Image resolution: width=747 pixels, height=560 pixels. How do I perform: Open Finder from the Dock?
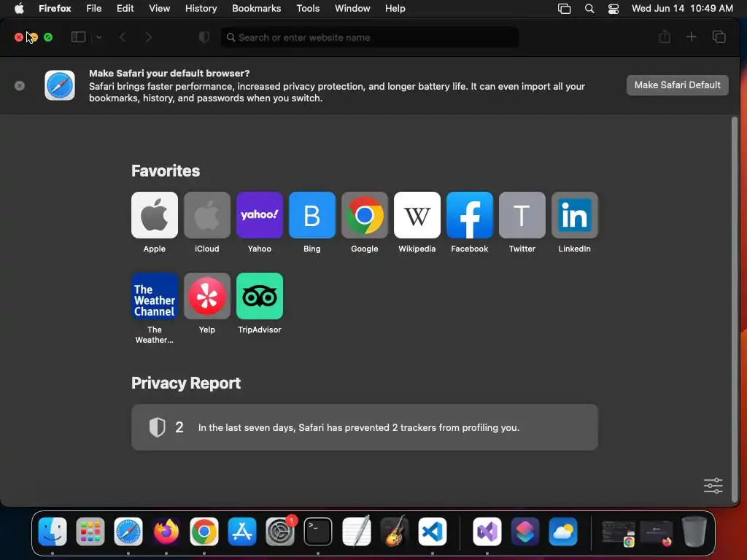point(53,532)
